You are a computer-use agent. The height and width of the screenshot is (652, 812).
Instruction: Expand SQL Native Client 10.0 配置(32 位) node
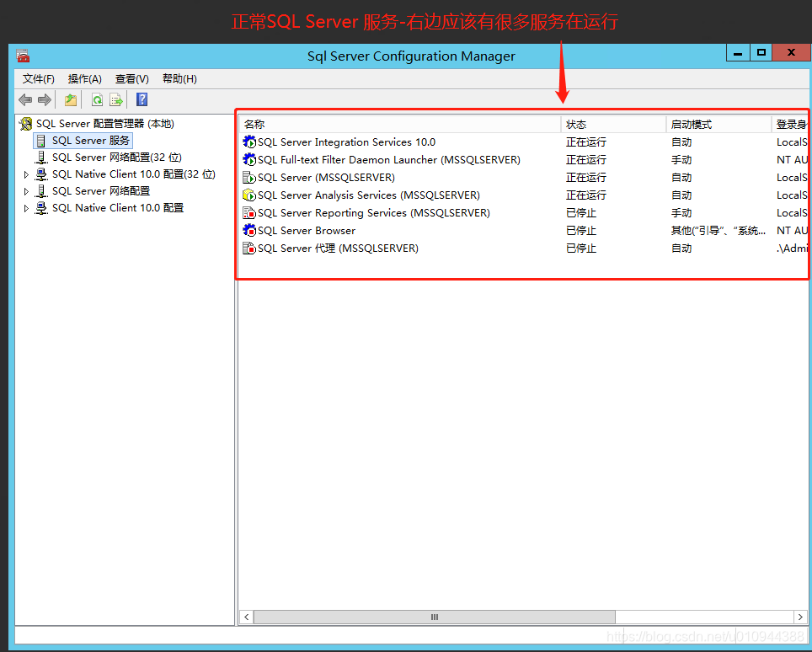[x=26, y=175]
